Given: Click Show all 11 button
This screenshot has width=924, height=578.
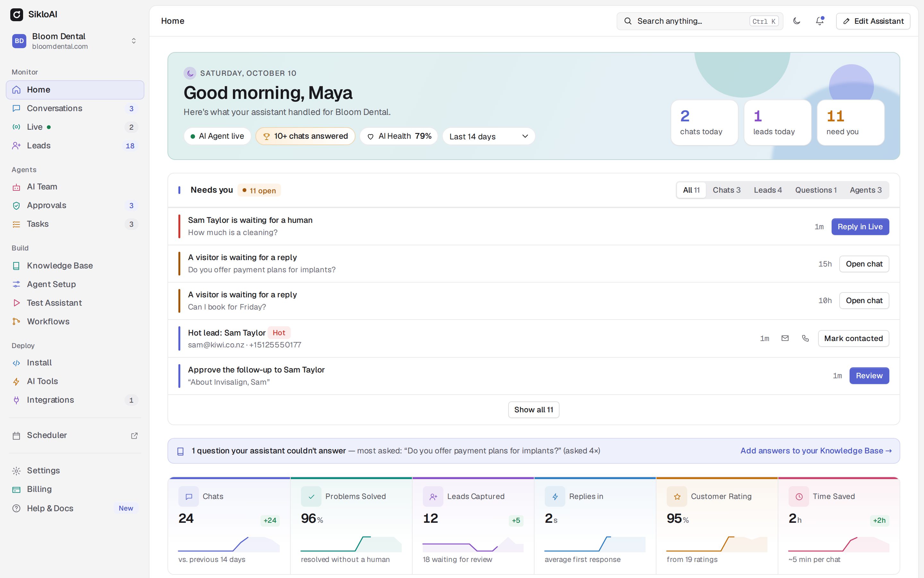Looking at the screenshot, I should pyautogui.click(x=534, y=410).
